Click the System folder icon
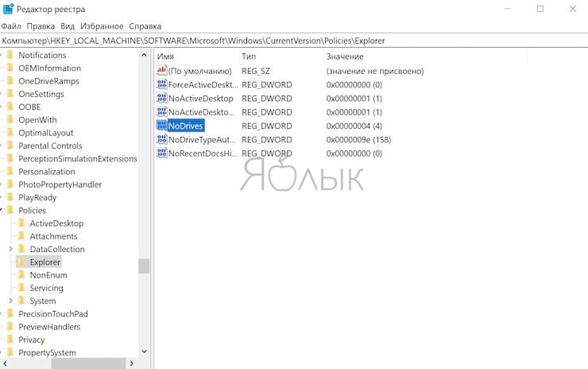The height and width of the screenshot is (369, 588). tap(21, 301)
